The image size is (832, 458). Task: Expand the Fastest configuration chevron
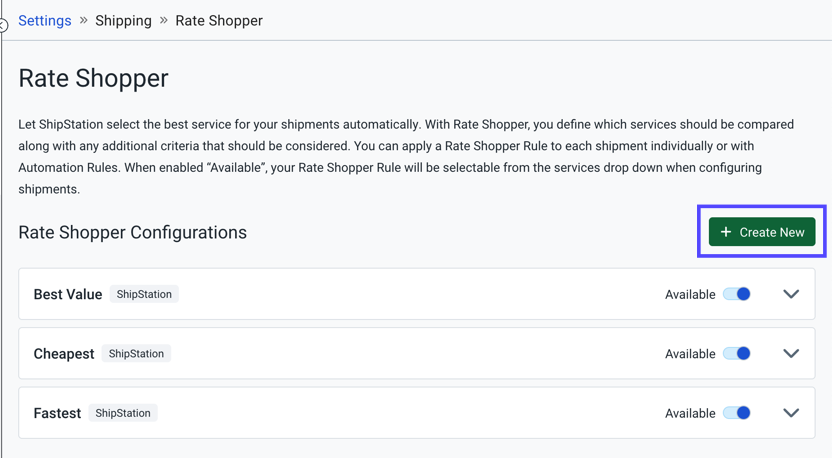point(791,413)
